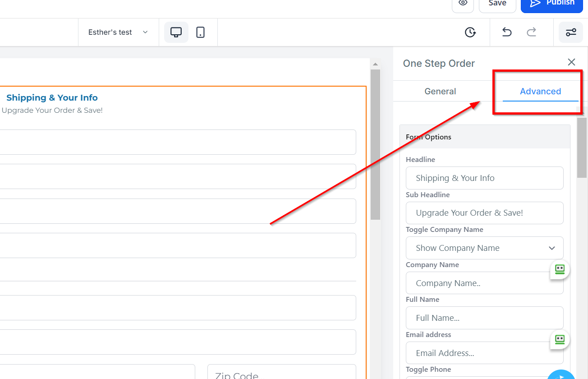Open the settings sliders icon
588x379 pixels.
point(571,32)
